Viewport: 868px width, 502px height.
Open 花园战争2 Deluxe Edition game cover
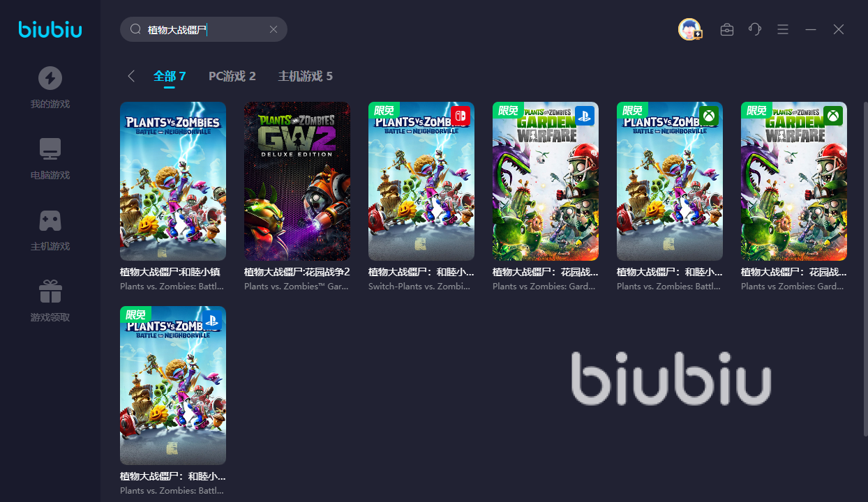(x=297, y=181)
